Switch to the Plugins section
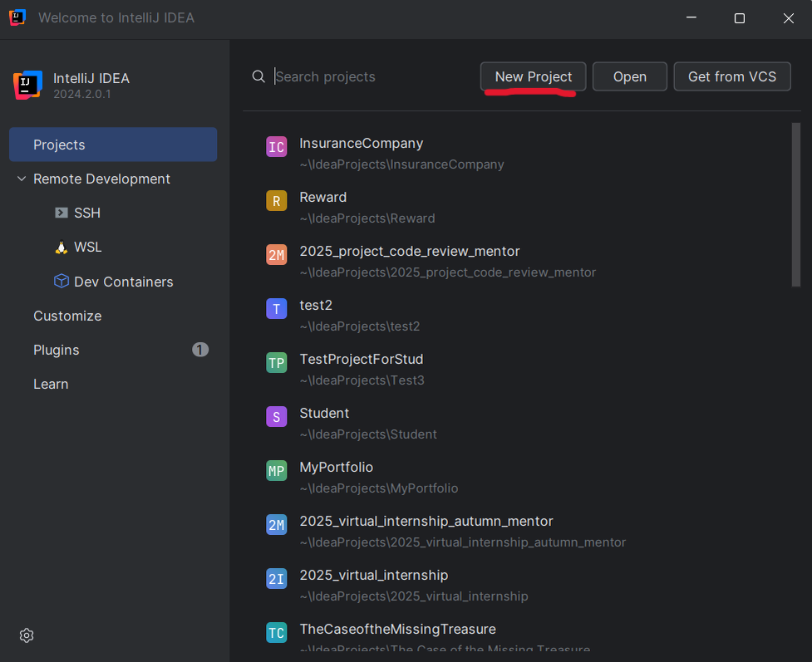This screenshot has width=812, height=662. point(56,350)
